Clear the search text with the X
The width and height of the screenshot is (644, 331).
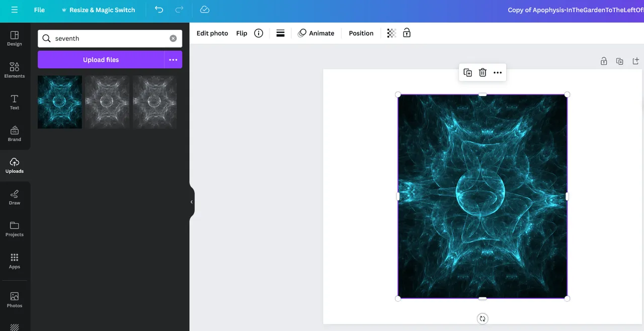click(x=173, y=38)
